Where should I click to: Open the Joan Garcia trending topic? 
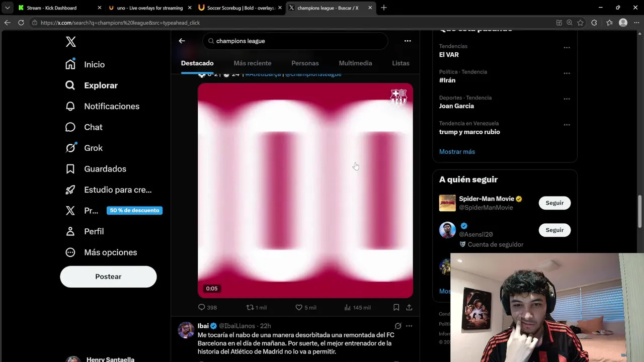click(456, 106)
